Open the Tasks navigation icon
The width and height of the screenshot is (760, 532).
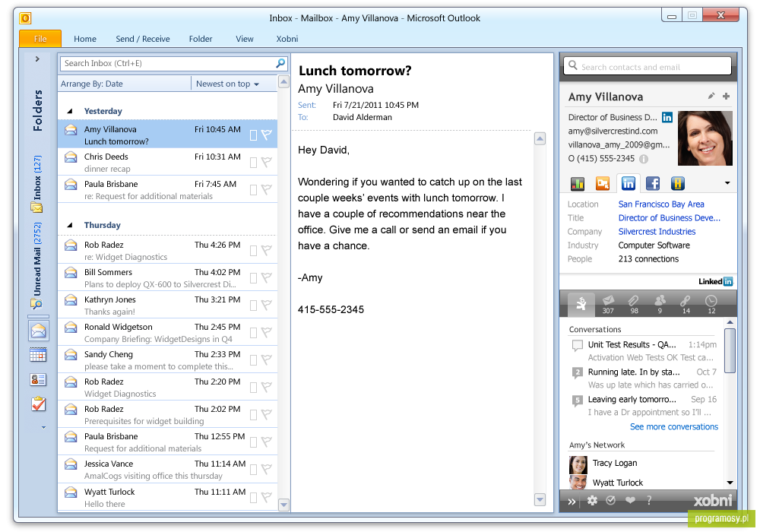pos(38,404)
